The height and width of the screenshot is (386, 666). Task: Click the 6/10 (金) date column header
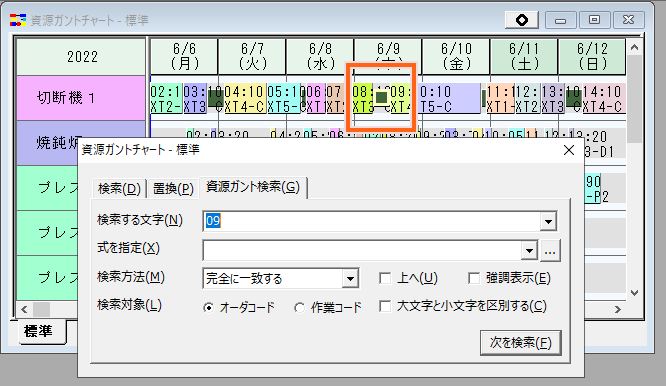coord(456,56)
